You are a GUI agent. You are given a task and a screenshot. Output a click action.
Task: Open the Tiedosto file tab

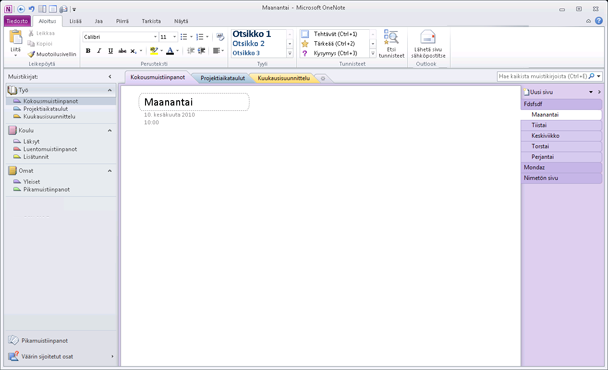tap(17, 21)
